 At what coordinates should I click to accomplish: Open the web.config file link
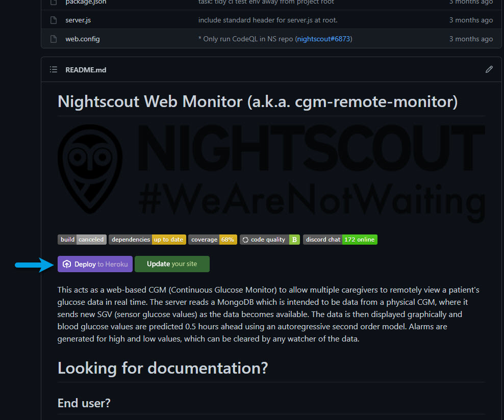pos(82,39)
